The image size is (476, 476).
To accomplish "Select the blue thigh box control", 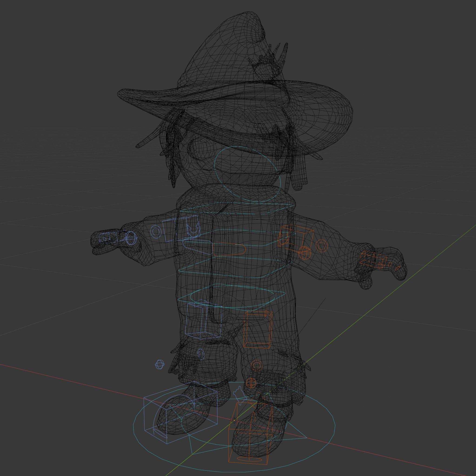I will point(204,321).
